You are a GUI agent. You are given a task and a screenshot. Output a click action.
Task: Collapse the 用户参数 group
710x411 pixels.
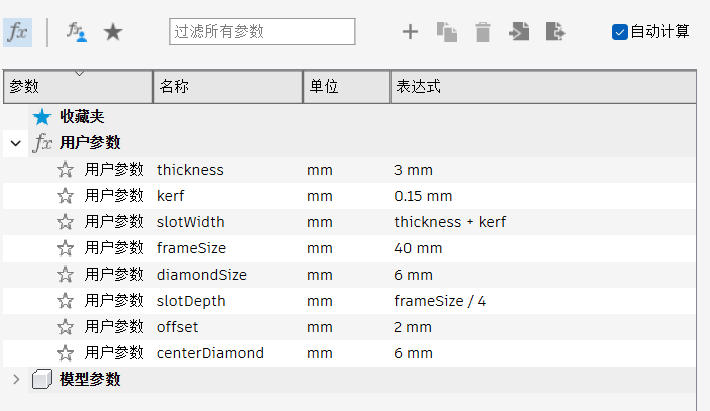pyautogui.click(x=15, y=143)
